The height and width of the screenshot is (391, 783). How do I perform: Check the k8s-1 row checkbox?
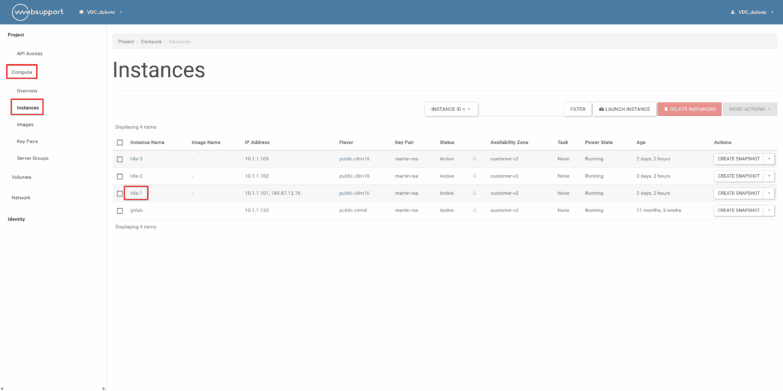click(120, 193)
